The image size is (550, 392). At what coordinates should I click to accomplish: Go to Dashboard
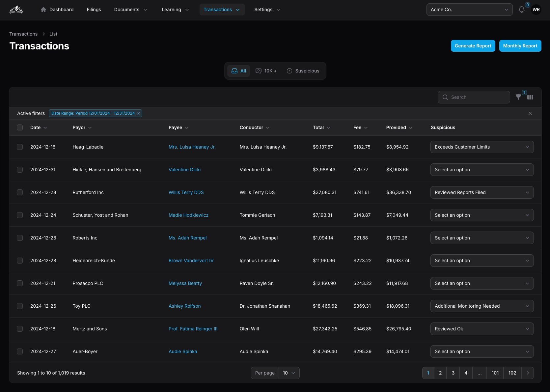point(57,10)
